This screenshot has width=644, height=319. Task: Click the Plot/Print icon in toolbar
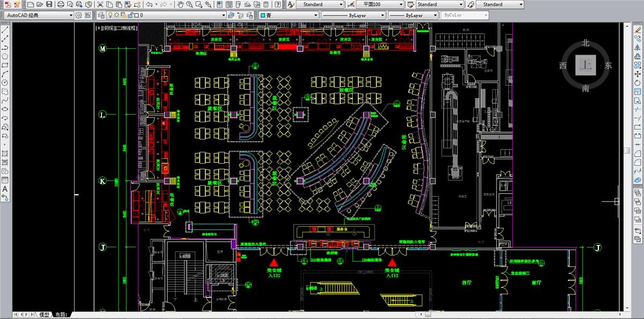61,4
